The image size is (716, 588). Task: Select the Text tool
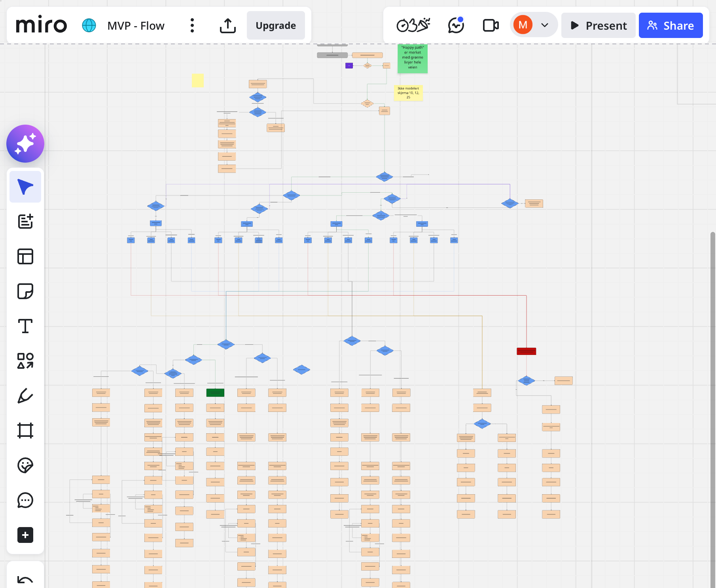[x=25, y=326]
